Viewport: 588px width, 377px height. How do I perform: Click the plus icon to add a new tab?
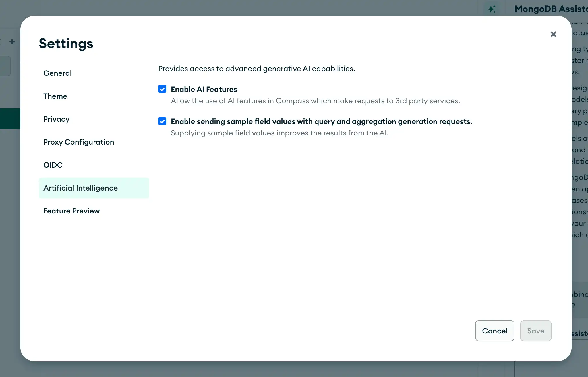12,42
